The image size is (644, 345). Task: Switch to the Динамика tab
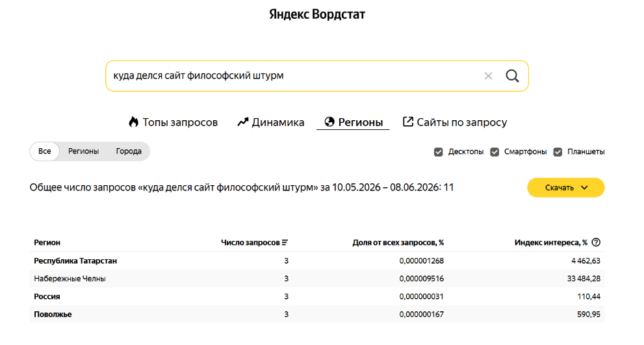coord(270,122)
